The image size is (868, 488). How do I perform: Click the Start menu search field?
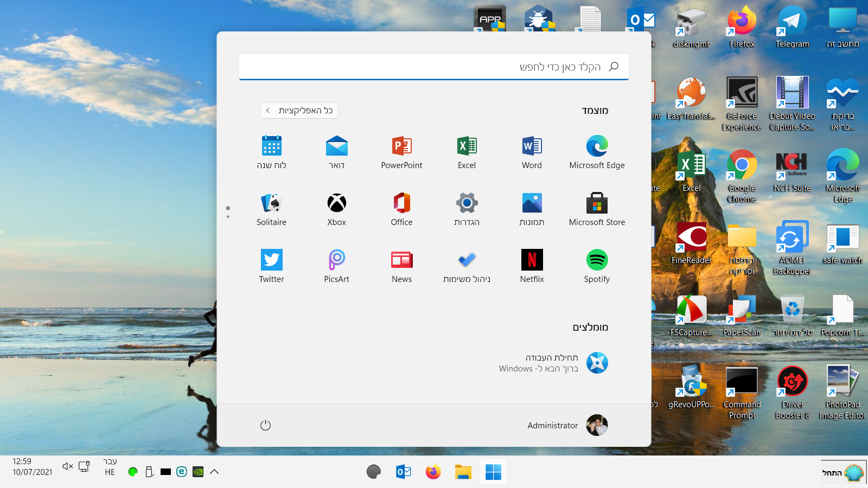(x=434, y=67)
